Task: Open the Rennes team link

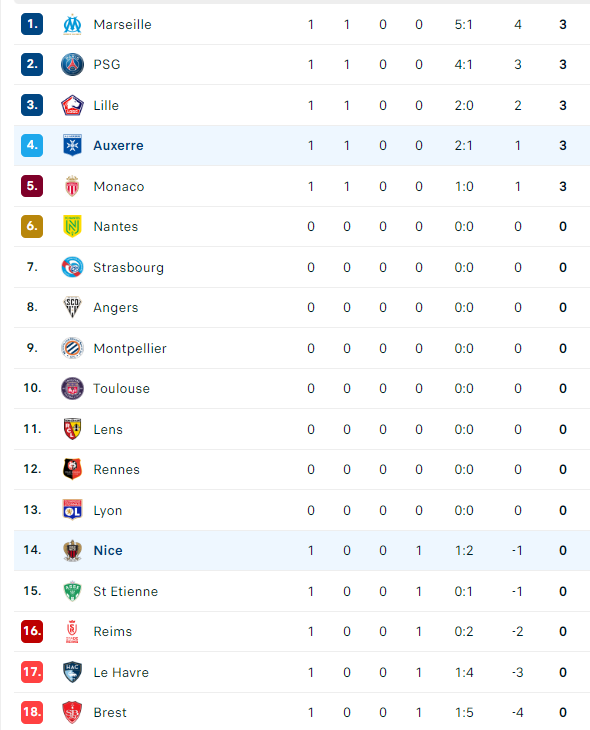Action: click(116, 469)
